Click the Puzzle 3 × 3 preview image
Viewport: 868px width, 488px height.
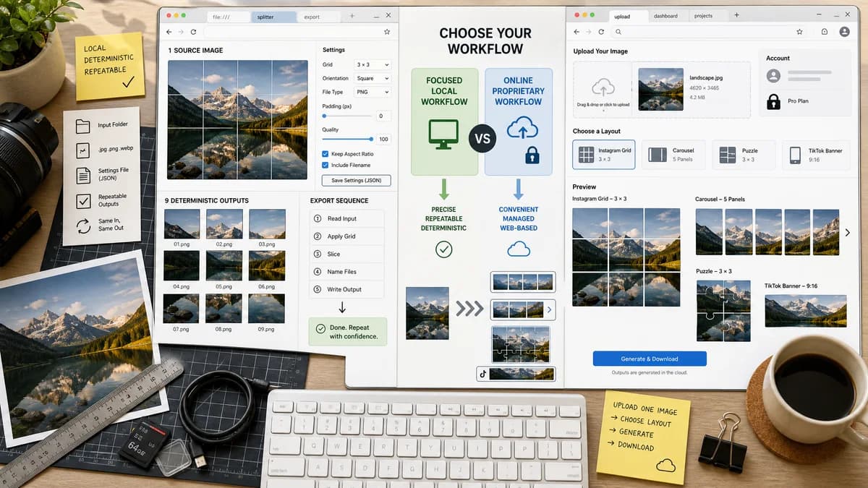tap(723, 311)
